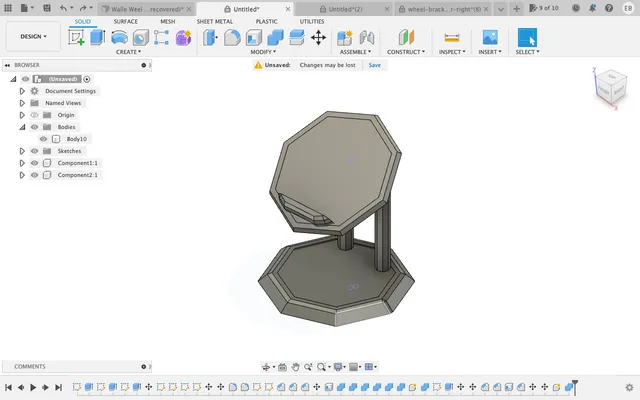Add a new design tab
This screenshot has width=640, height=400.
516,8
